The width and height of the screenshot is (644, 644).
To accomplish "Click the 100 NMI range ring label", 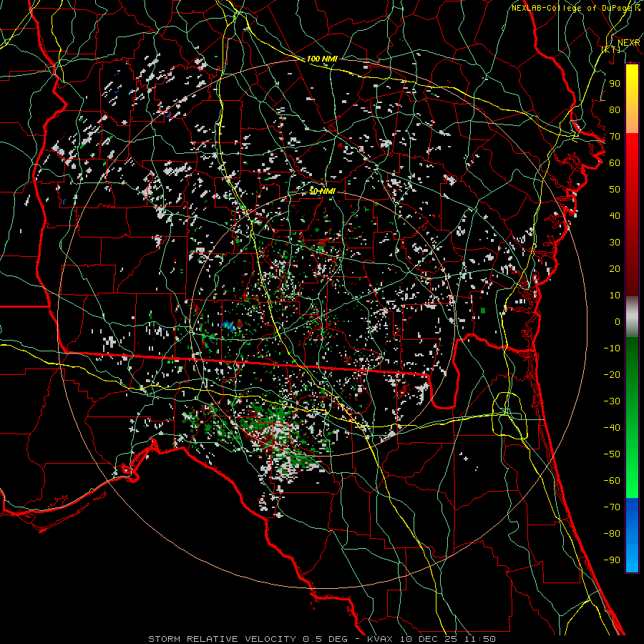I will click(x=322, y=59).
